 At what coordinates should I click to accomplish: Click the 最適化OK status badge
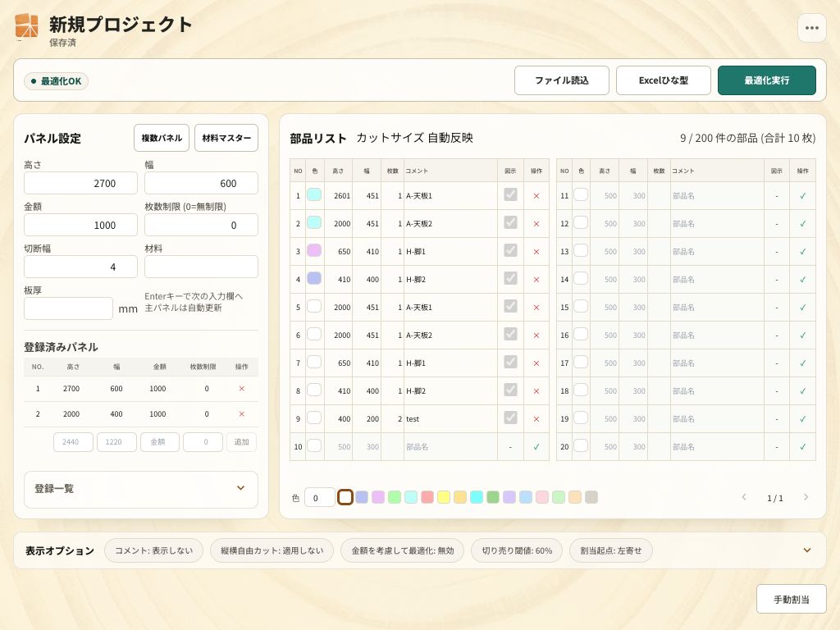56,81
